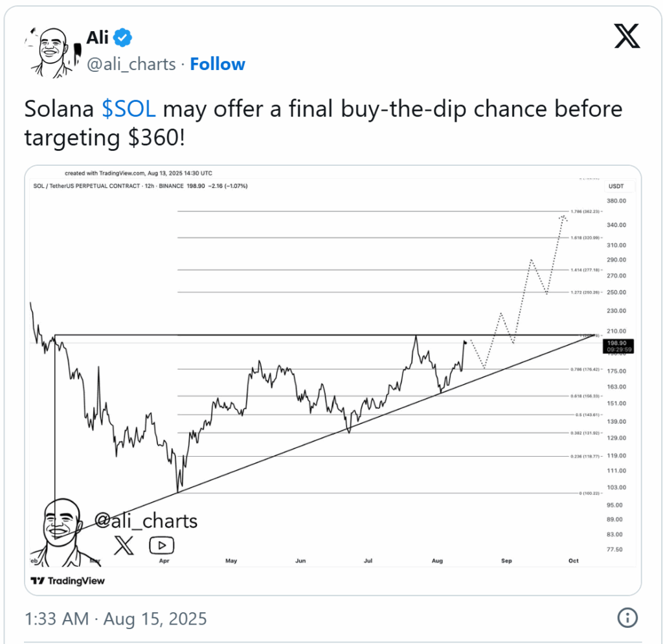Click the blue verified badge

coord(123,38)
